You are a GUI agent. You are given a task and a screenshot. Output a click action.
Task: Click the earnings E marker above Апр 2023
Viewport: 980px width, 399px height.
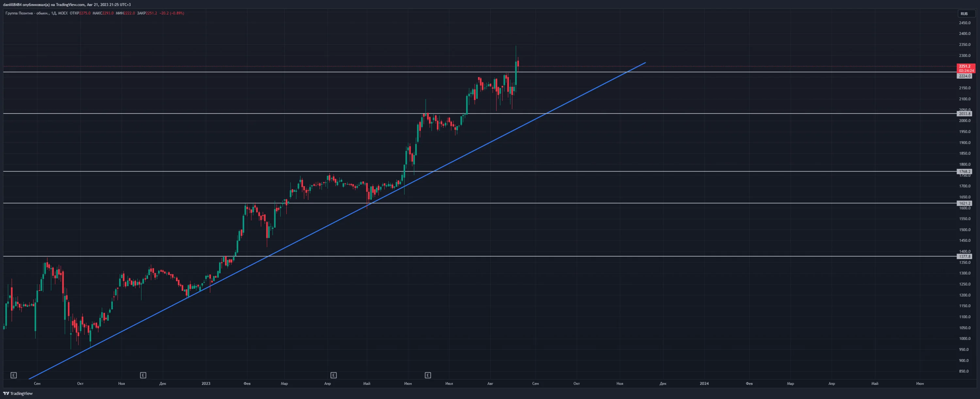coord(333,375)
